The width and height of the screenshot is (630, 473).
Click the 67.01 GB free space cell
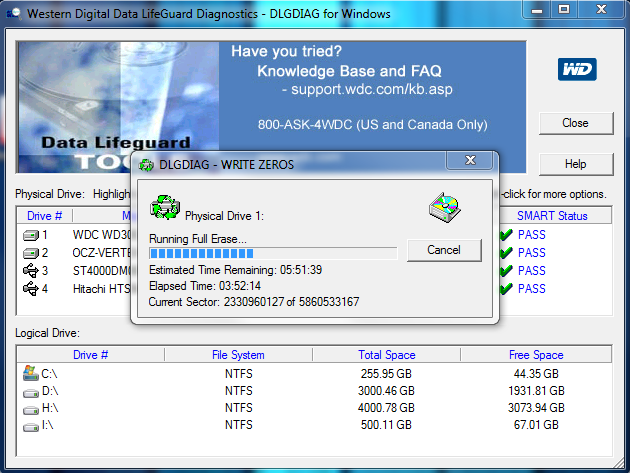(x=536, y=425)
